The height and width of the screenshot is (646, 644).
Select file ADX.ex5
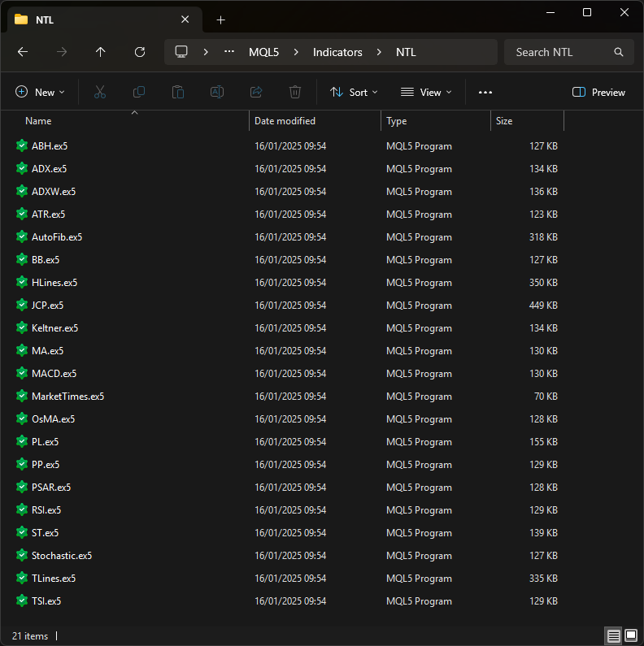[49, 168]
